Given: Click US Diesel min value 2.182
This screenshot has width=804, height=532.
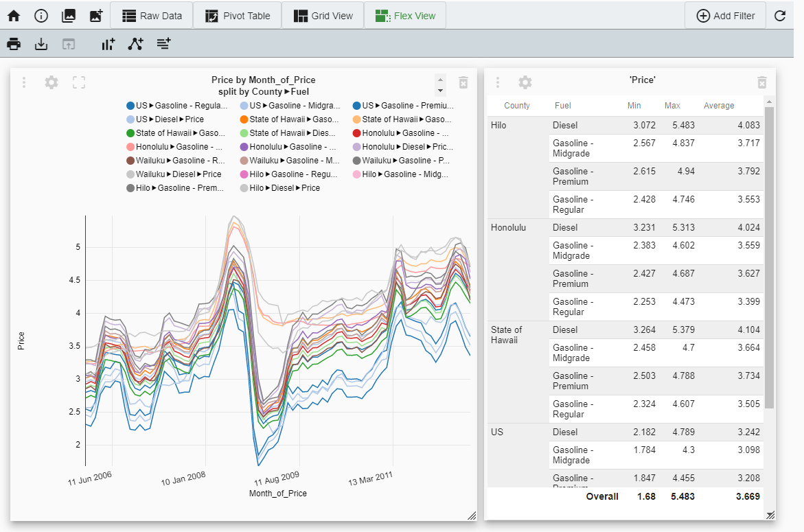Looking at the screenshot, I should click(644, 432).
